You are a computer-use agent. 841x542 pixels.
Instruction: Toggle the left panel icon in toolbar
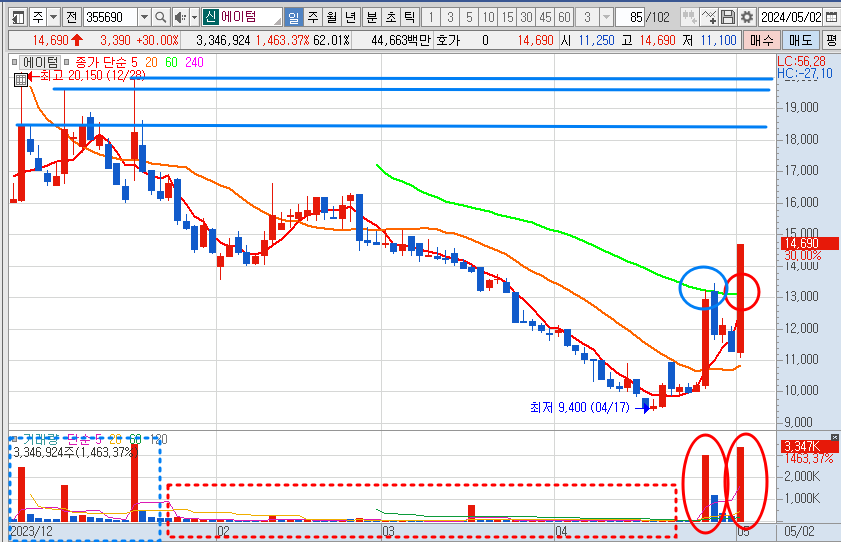[18, 18]
